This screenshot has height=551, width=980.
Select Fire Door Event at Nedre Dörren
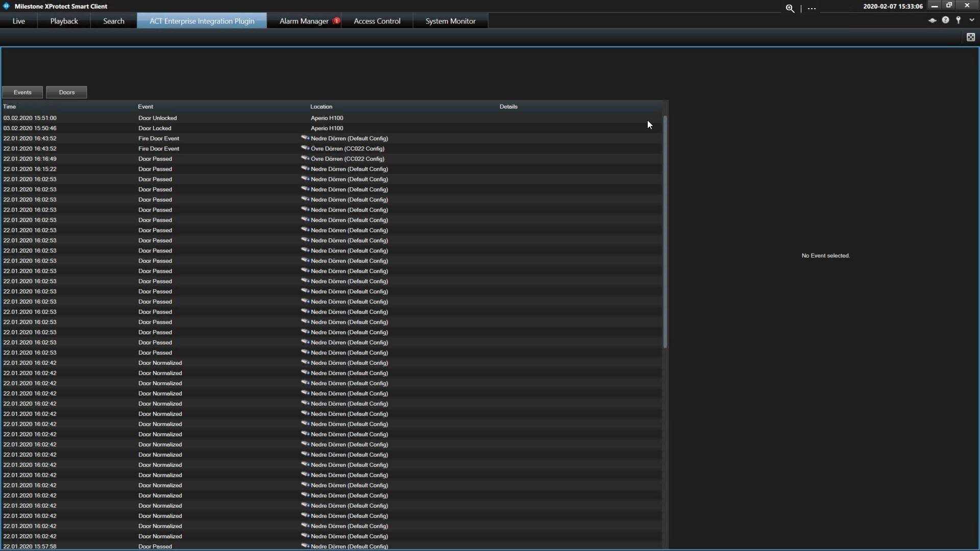point(159,138)
